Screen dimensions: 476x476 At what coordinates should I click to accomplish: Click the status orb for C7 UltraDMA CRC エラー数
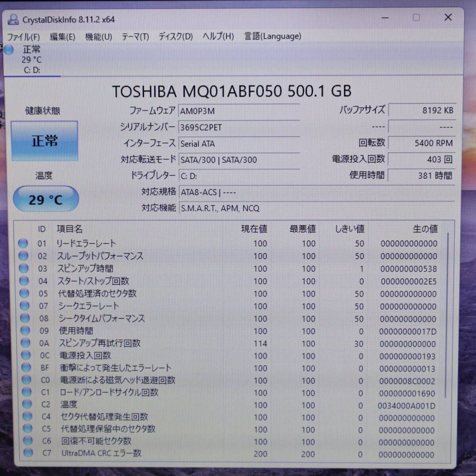click(x=28, y=453)
